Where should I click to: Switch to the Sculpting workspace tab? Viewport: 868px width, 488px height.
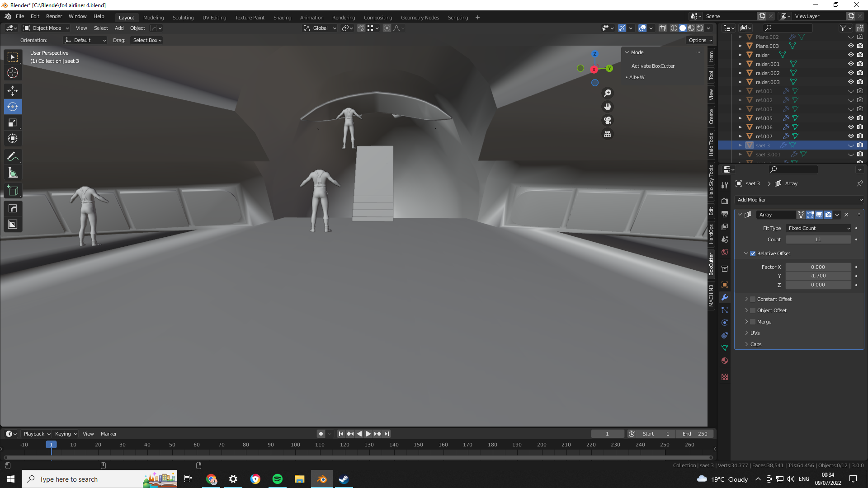pos(183,18)
